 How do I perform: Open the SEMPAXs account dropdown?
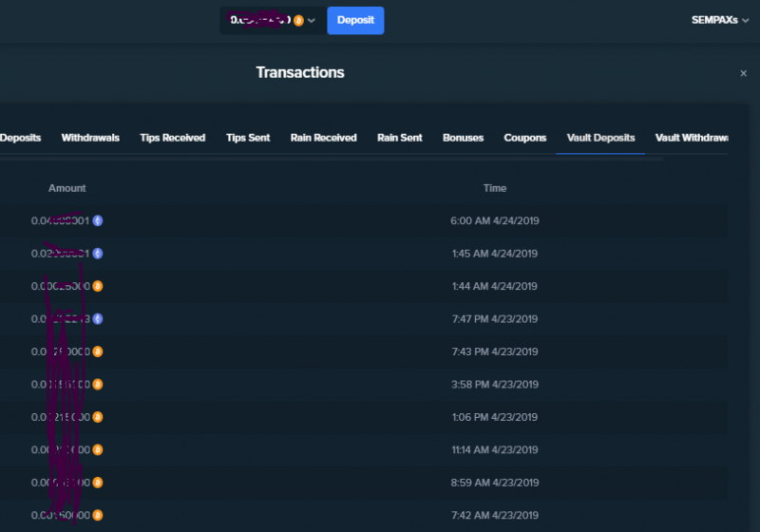pyautogui.click(x=720, y=20)
